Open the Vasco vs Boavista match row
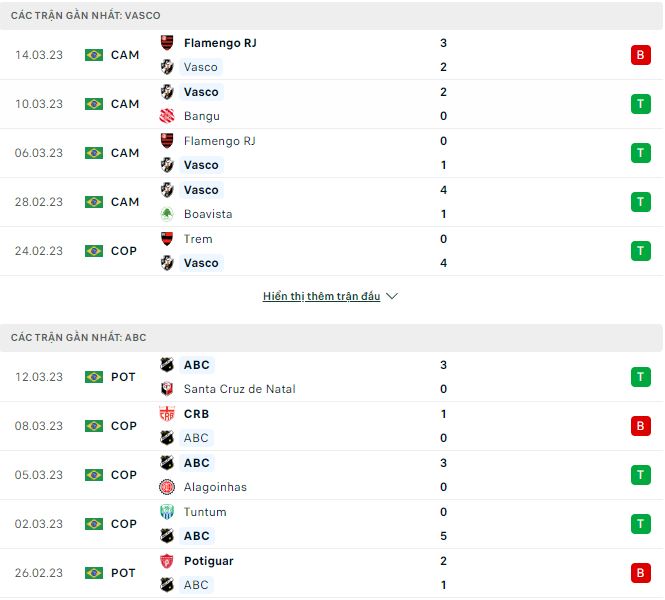This screenshot has height=600, width=665. pyautogui.click(x=331, y=202)
